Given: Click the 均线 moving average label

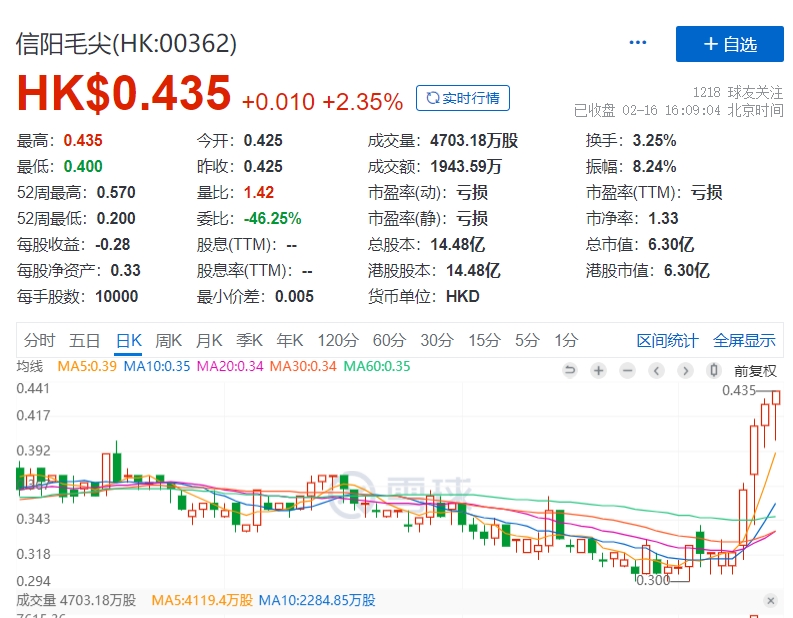Looking at the screenshot, I should tap(30, 366).
